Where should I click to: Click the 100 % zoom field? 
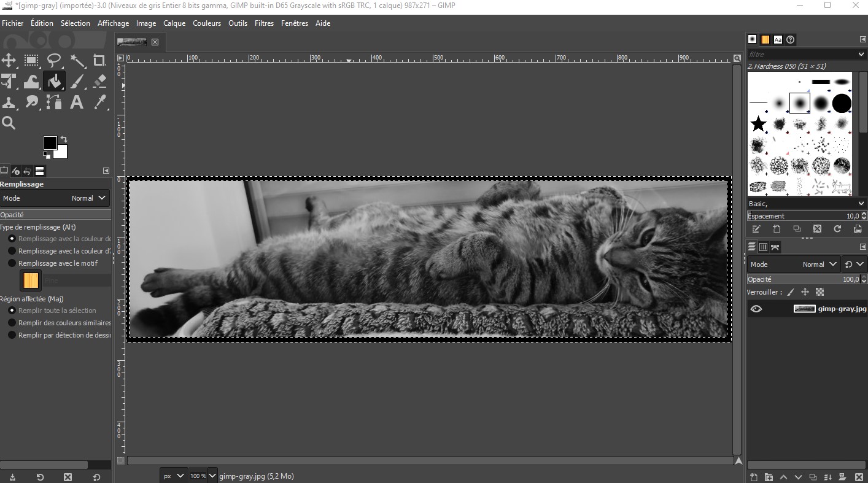198,476
